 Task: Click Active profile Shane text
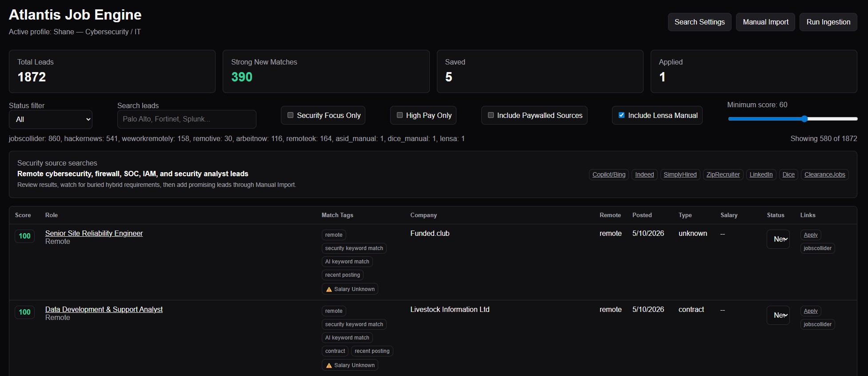pyautogui.click(x=75, y=32)
